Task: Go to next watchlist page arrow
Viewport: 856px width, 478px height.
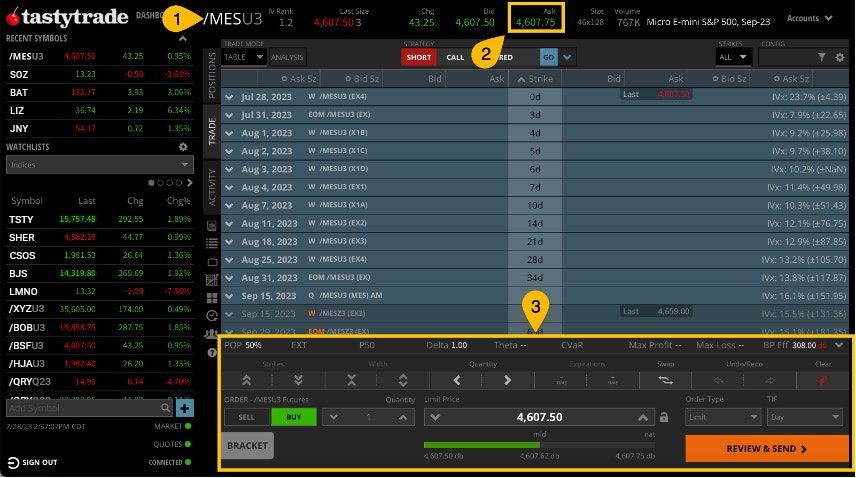Action: coord(189,183)
